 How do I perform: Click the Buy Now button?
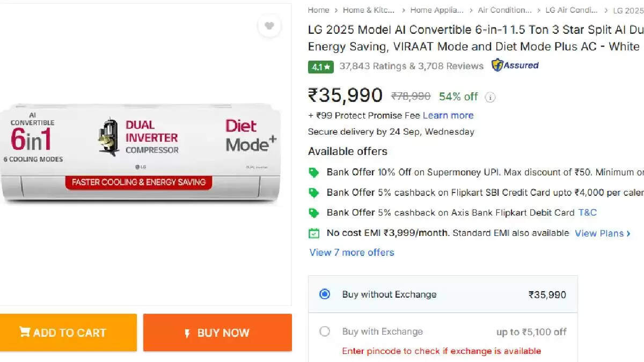point(217,333)
